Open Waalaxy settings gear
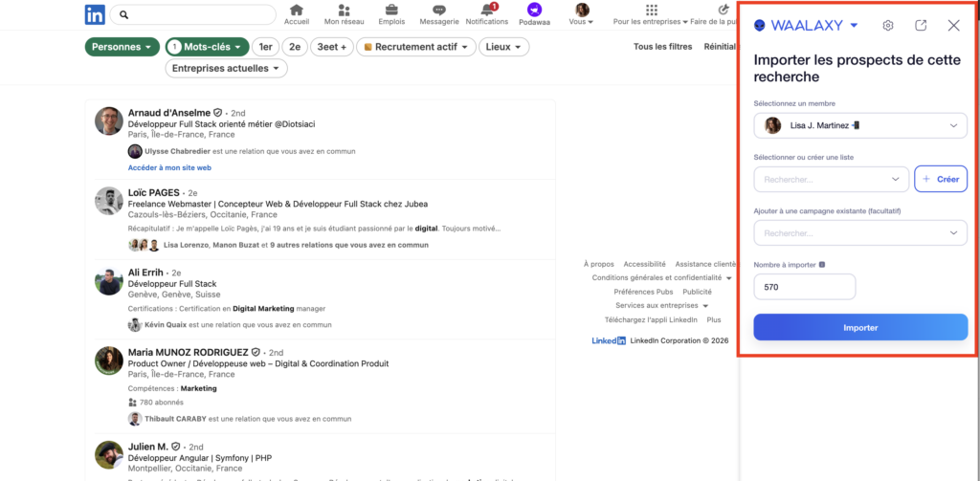This screenshot has height=481, width=980. pyautogui.click(x=887, y=26)
